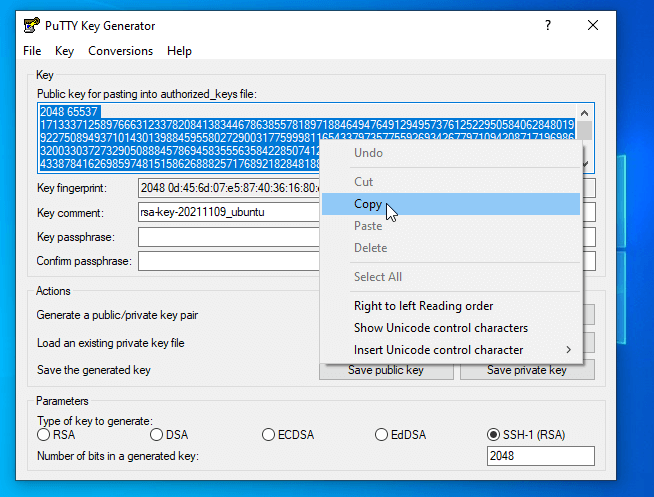The height and width of the screenshot is (497, 654).
Task: Open the Help menu
Action: point(179,51)
